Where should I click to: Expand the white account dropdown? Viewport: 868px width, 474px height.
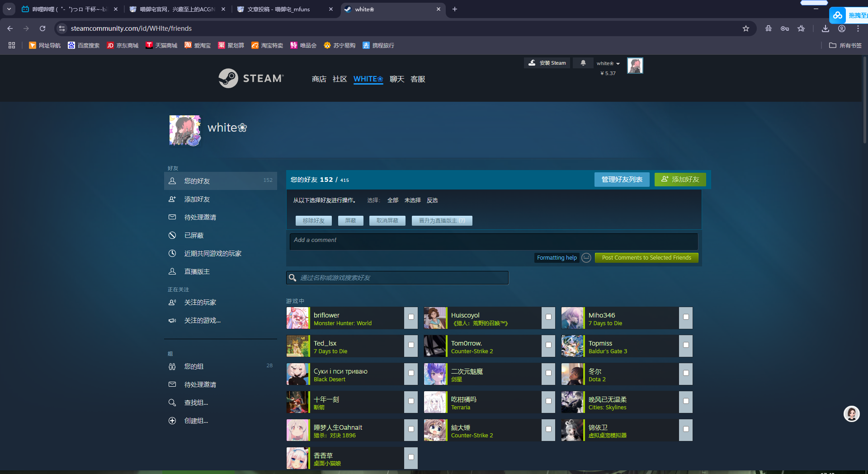(x=608, y=63)
